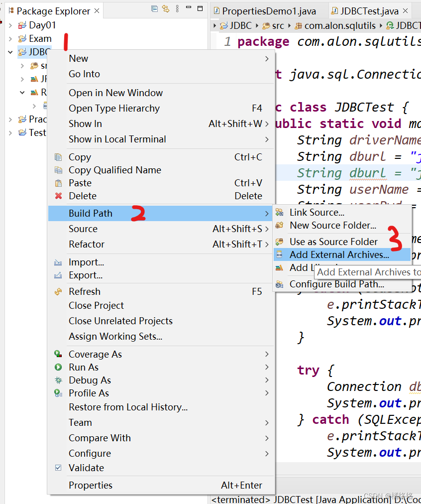This screenshot has height=504, width=421.
Task: Minimize Package Explorer view
Action: (189, 7)
